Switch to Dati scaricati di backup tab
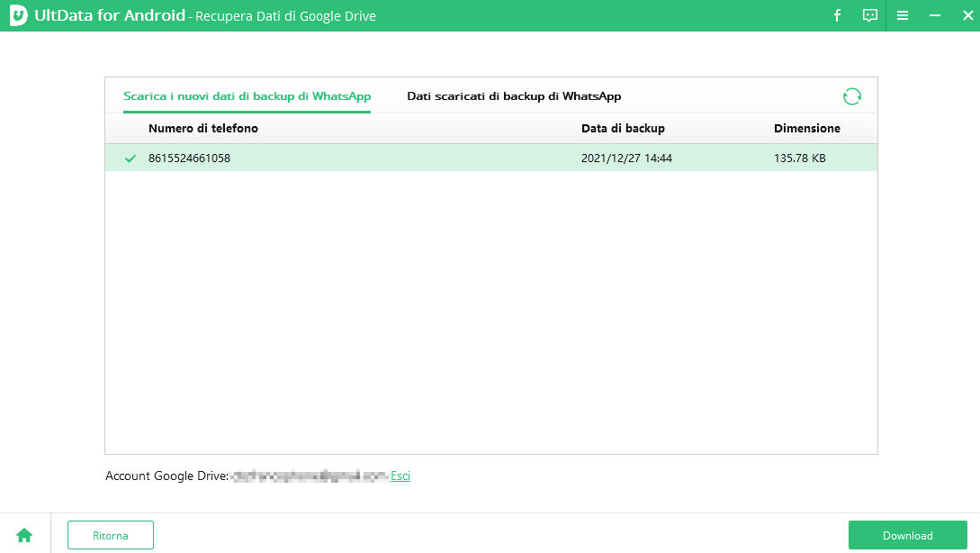The image size is (980, 553). pos(514,96)
